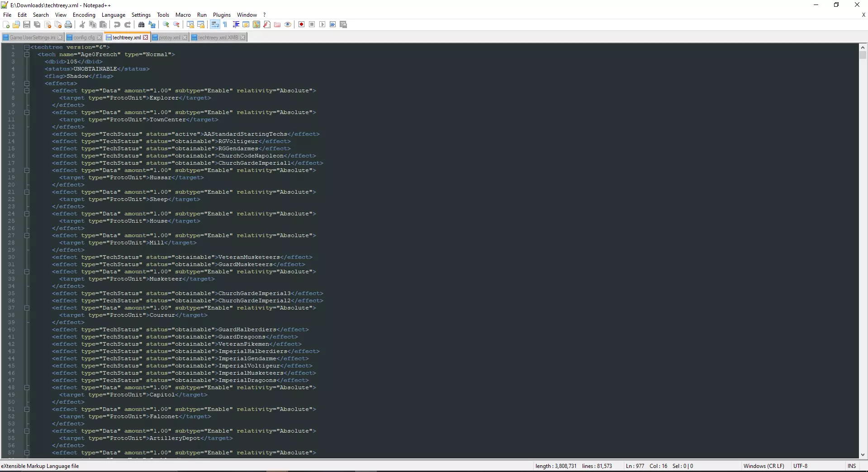Open Find with the binoculars icon

click(x=142, y=24)
